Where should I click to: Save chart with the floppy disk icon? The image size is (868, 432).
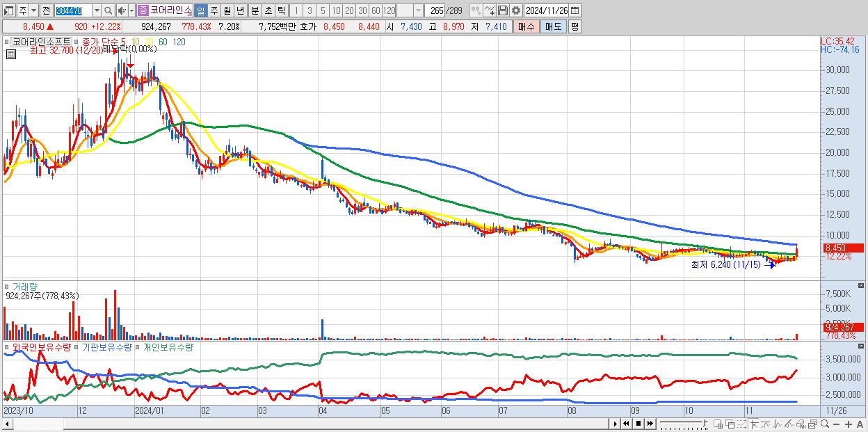[502, 10]
